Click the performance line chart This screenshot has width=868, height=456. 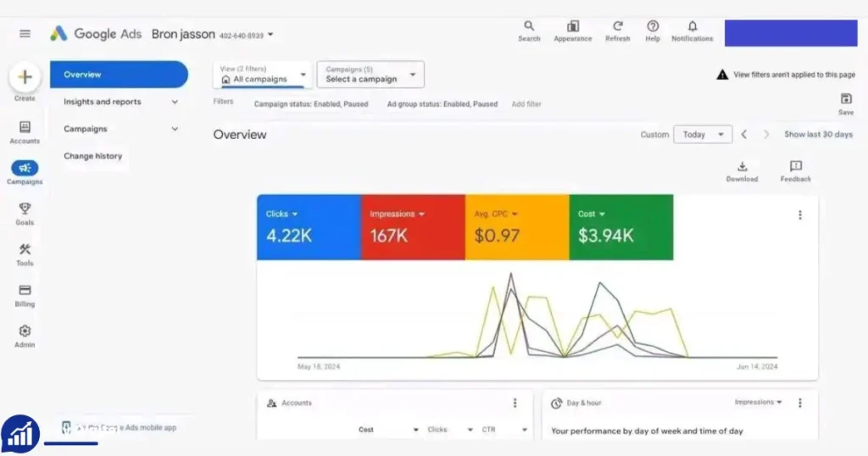coord(537,315)
